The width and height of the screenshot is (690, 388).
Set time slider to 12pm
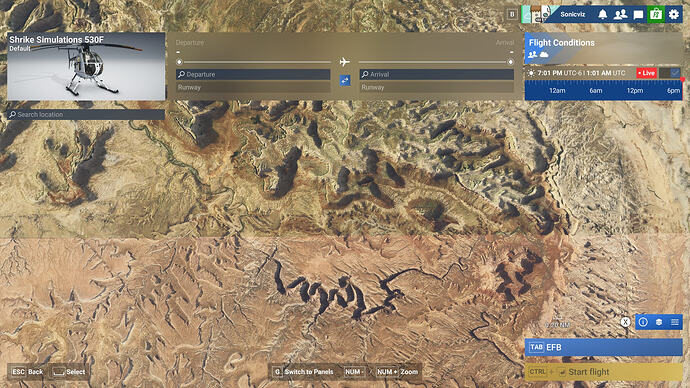click(635, 91)
